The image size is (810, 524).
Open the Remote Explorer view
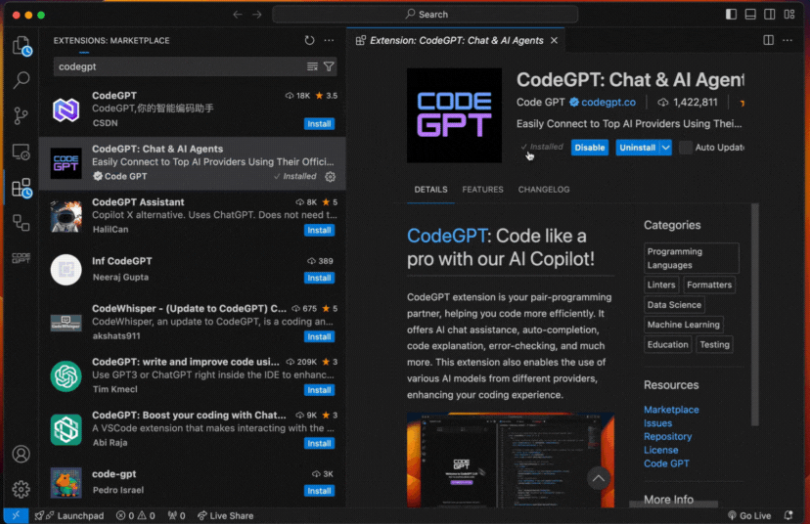pyautogui.click(x=21, y=152)
